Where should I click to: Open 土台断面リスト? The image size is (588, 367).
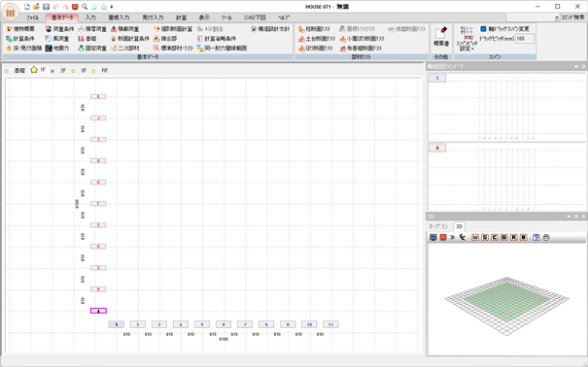coord(317,39)
